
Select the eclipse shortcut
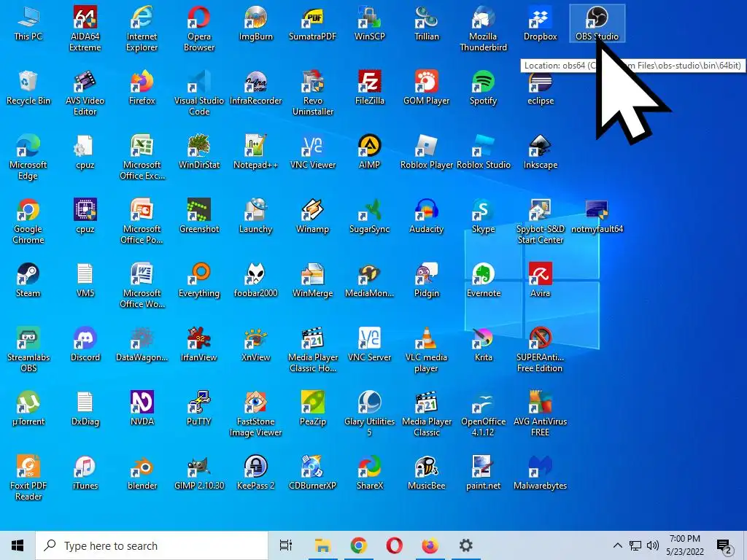pos(541,87)
